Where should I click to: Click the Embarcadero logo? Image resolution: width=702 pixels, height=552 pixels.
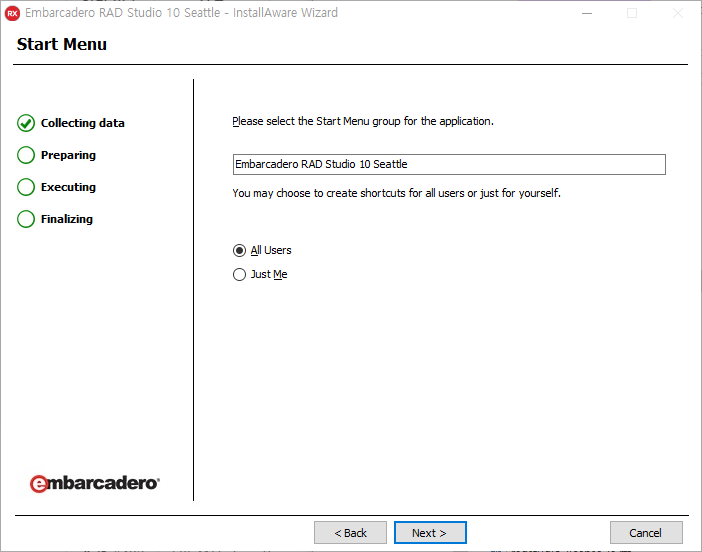(x=94, y=483)
